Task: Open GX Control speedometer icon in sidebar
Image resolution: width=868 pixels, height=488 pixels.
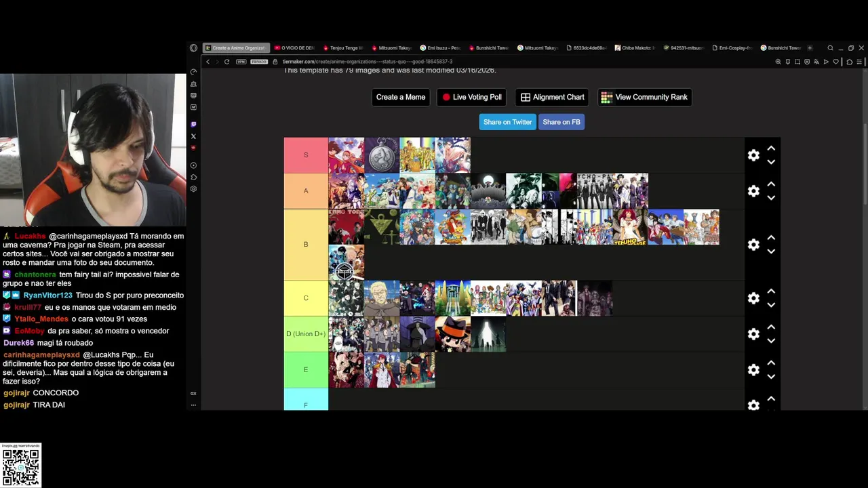Action: (193, 72)
